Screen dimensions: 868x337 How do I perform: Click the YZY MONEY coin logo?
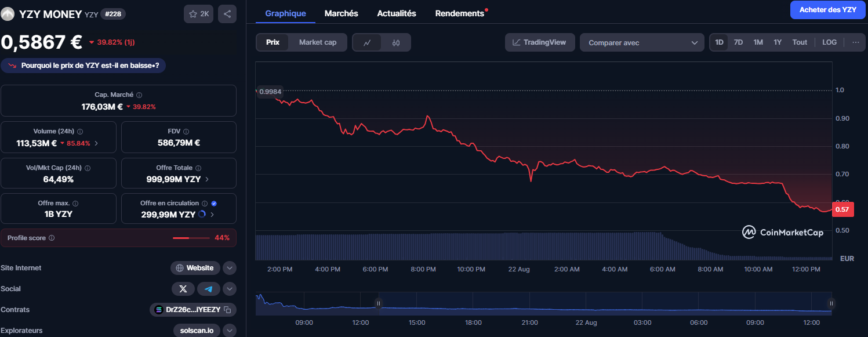[x=8, y=15]
